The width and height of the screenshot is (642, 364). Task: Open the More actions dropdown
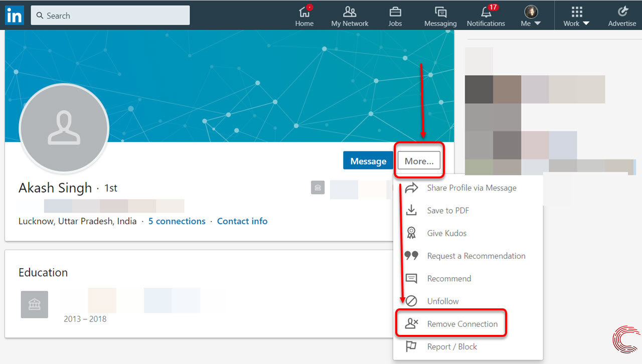point(419,160)
